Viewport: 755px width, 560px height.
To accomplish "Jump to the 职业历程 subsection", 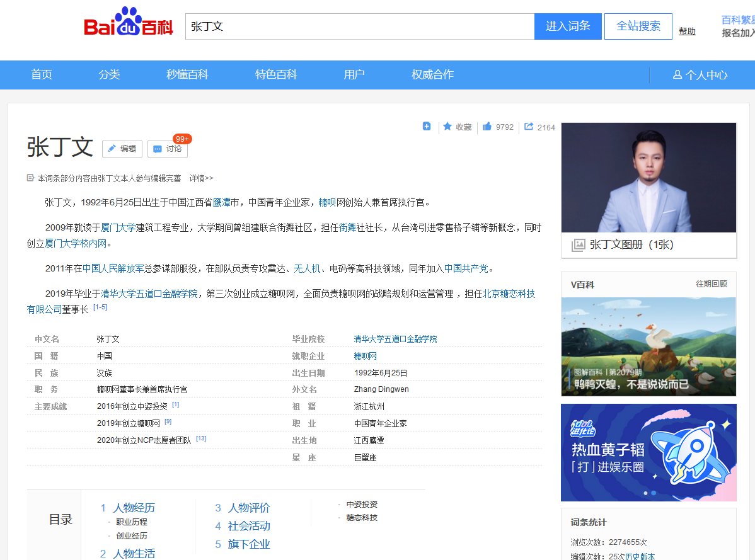I will pos(132,522).
